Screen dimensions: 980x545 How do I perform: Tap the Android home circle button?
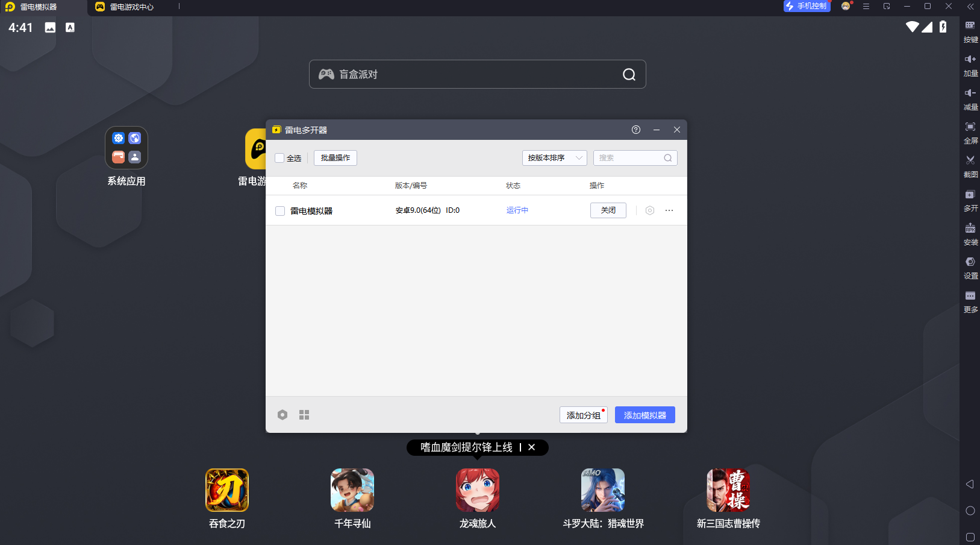[x=970, y=511]
